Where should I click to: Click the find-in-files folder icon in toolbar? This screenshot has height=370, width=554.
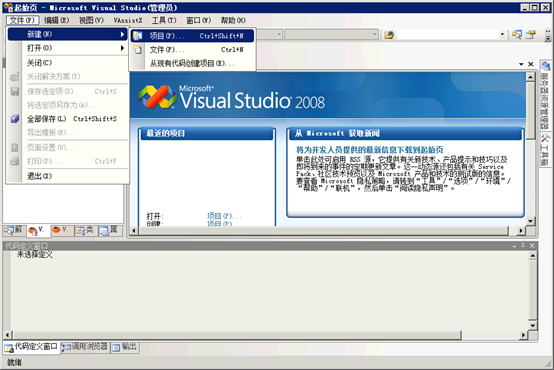point(389,35)
